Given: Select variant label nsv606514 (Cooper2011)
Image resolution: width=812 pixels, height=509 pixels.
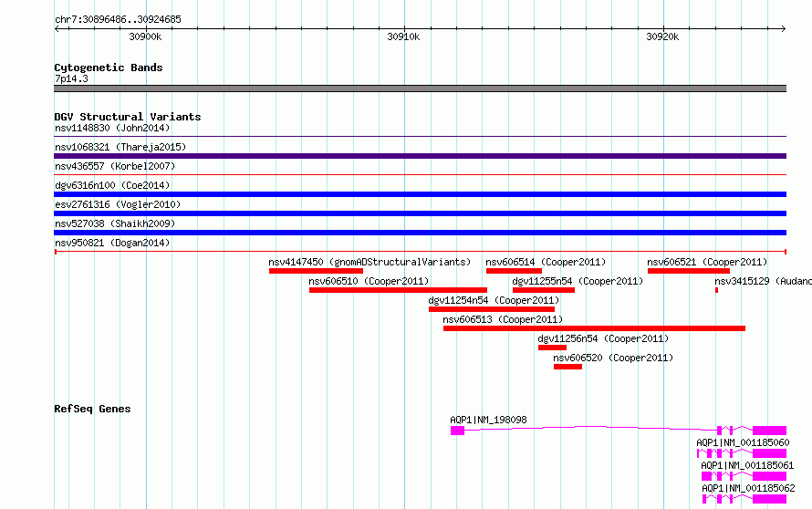Looking at the screenshot, I should pos(546,262).
